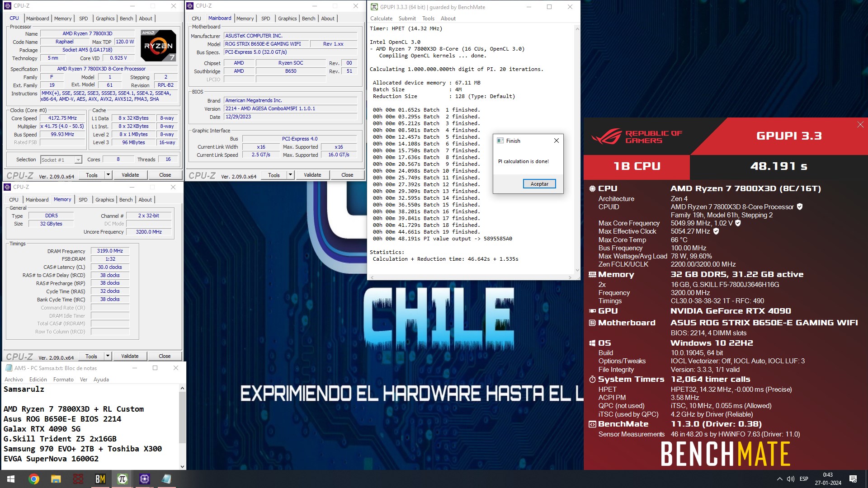The image size is (868, 488).
Task: Click Close button in CPU-Z Mainboard window
Action: coord(347,175)
